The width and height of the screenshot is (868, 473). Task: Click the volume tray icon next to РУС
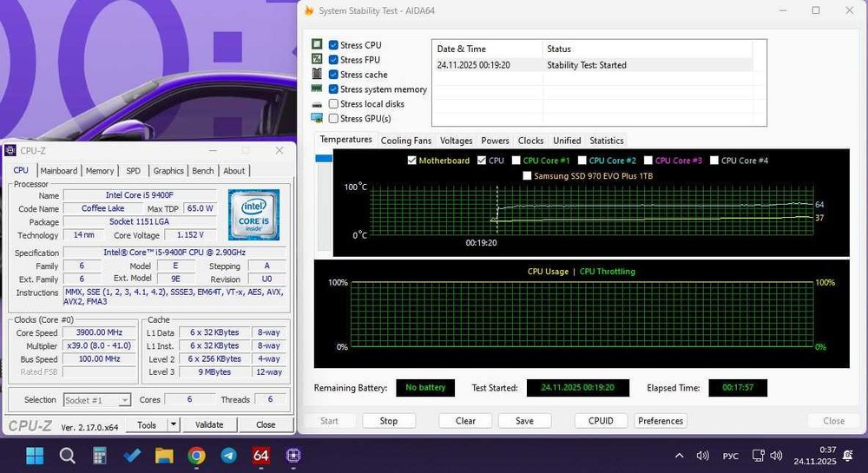702,456
